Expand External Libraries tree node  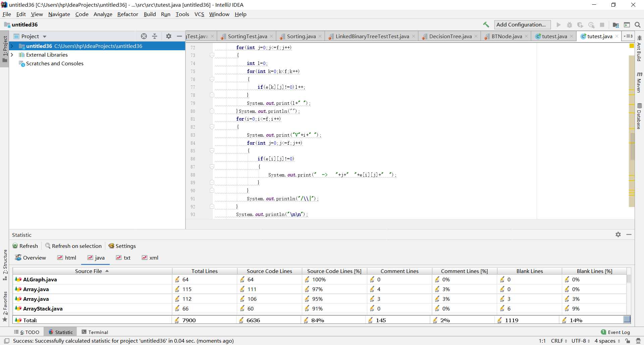pos(12,55)
